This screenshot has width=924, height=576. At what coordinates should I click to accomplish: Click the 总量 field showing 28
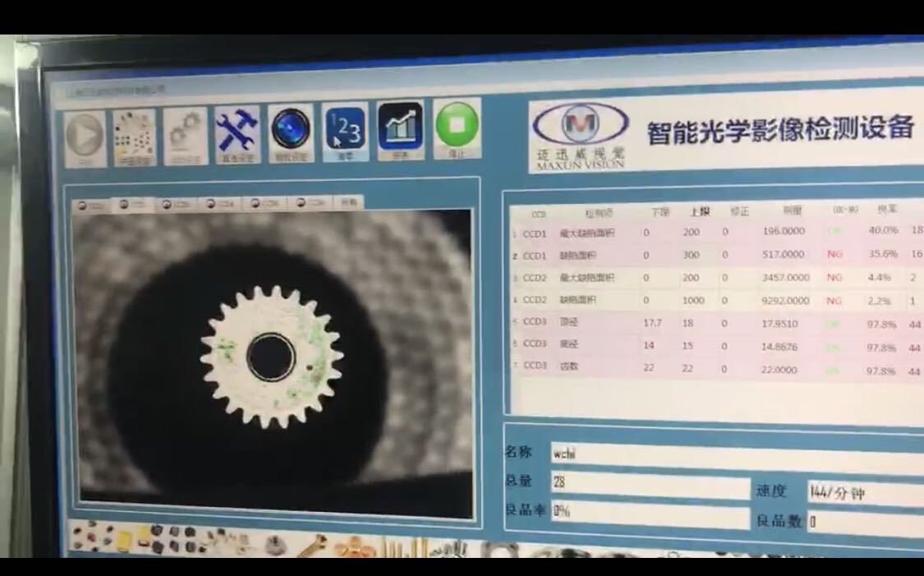(x=649, y=484)
